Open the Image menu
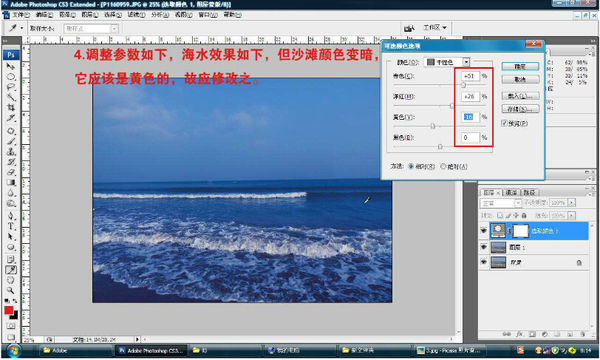The width and height of the screenshot is (600, 360). click(67, 15)
